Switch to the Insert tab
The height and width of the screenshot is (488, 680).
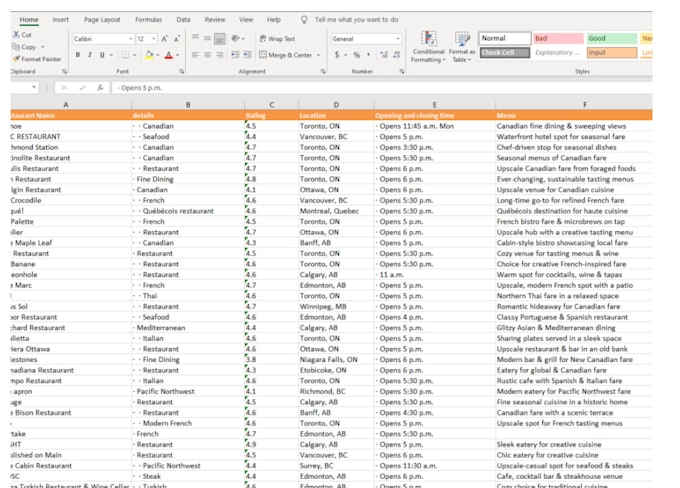pyautogui.click(x=60, y=20)
